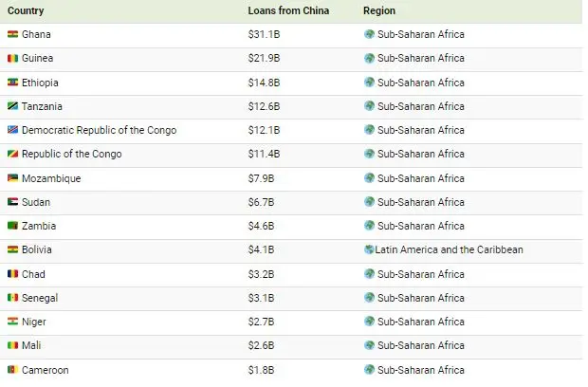Click the Ghana flag icon
The height and width of the screenshot is (387, 588).
click(x=12, y=34)
